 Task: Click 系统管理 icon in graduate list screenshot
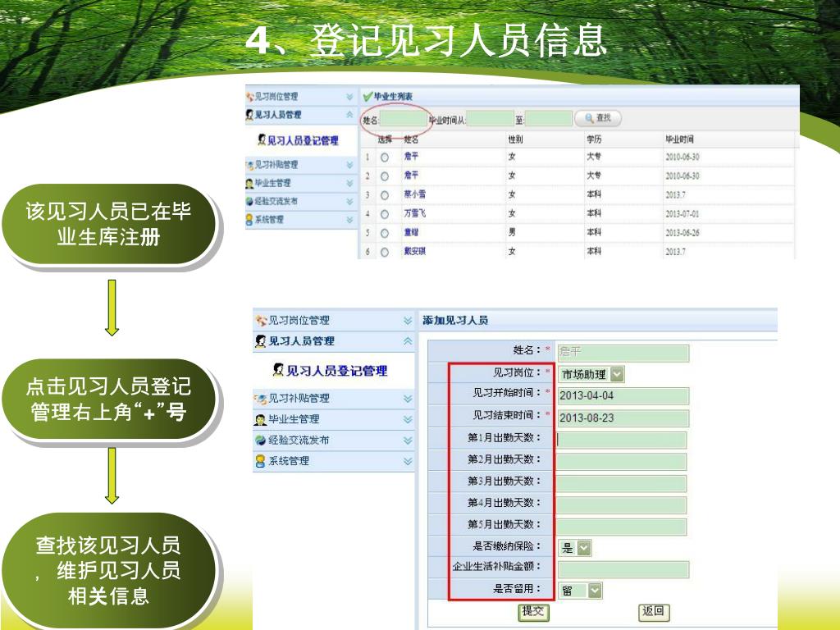pos(249,220)
